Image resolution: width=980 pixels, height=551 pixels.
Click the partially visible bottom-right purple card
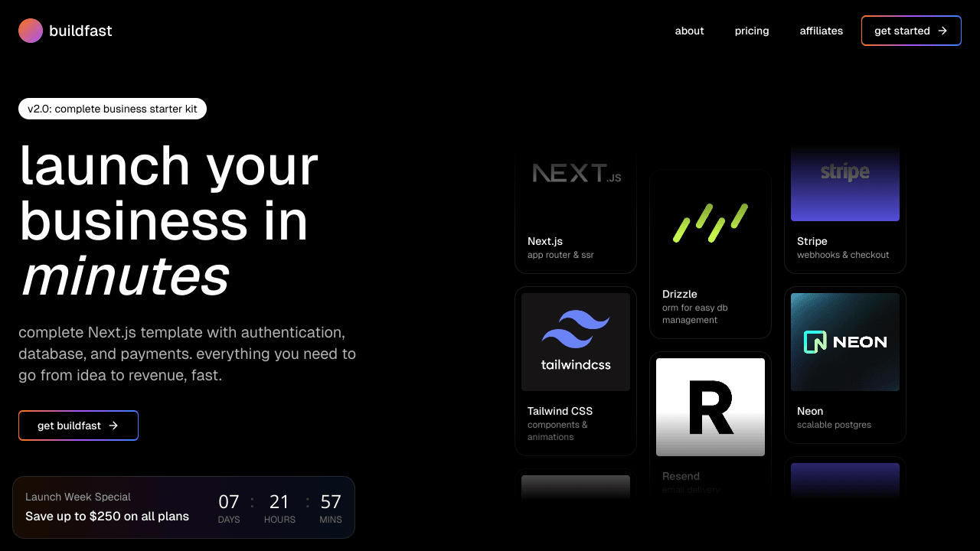(844, 478)
